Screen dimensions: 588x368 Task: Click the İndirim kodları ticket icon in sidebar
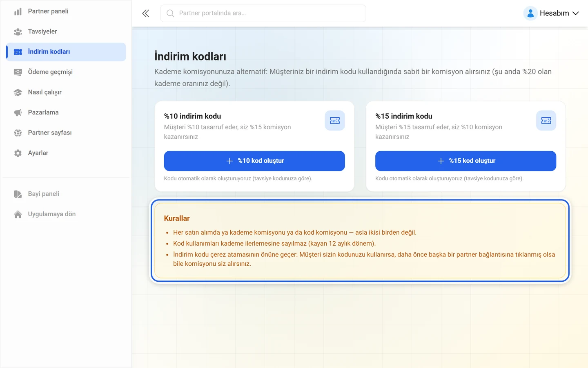18,52
